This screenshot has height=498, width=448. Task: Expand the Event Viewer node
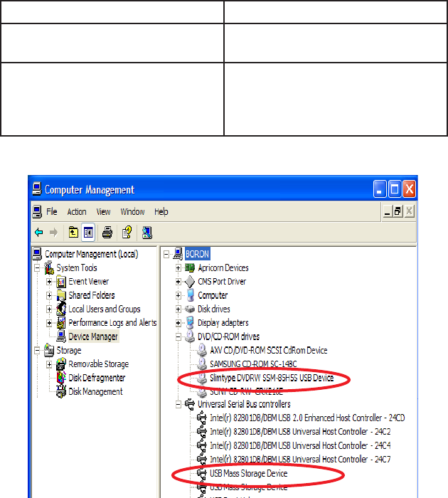[x=49, y=282]
